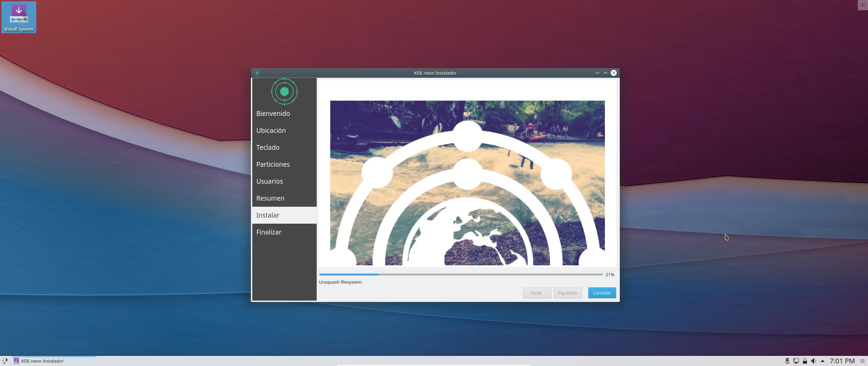Select the Teclado step in the sidebar
Viewport: 868px width, 366px height.
point(268,147)
